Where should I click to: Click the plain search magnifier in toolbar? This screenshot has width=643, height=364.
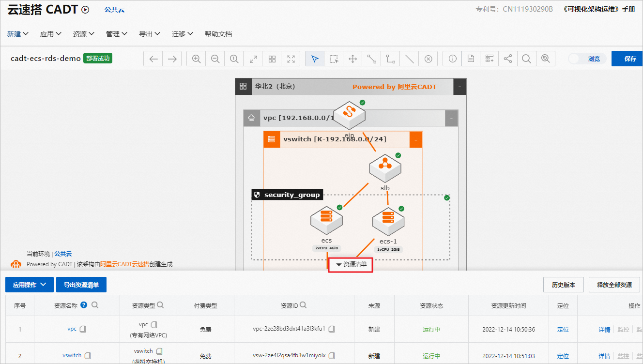click(526, 59)
